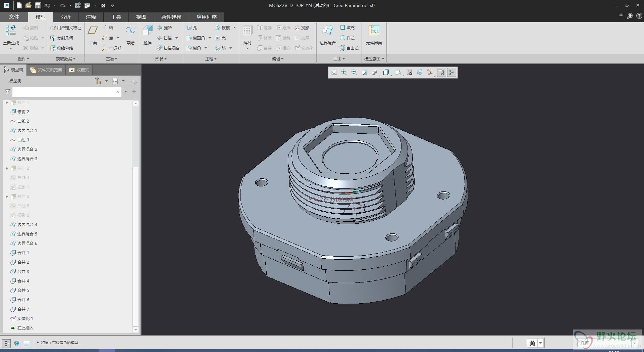Expand the 拉伸 3 tree node

coord(7,196)
